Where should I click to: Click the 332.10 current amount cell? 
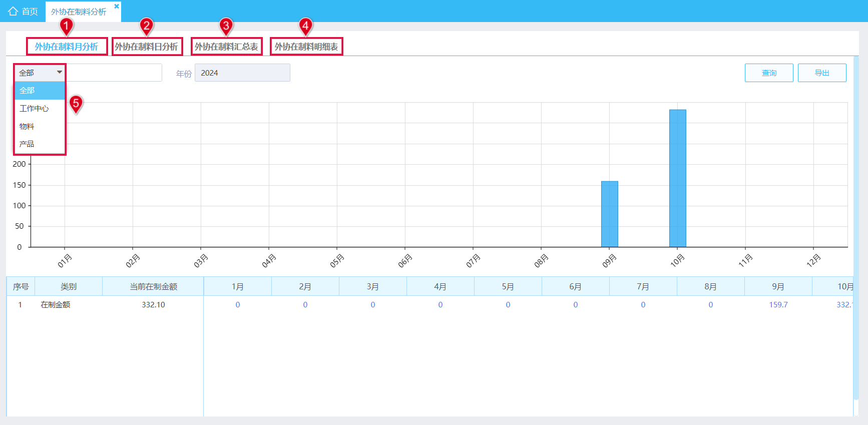tap(153, 304)
